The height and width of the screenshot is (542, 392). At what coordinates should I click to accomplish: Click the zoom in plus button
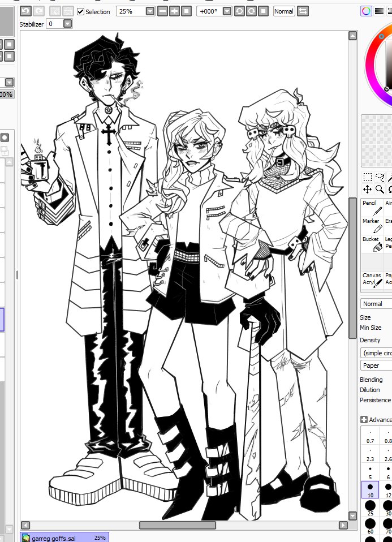175,11
